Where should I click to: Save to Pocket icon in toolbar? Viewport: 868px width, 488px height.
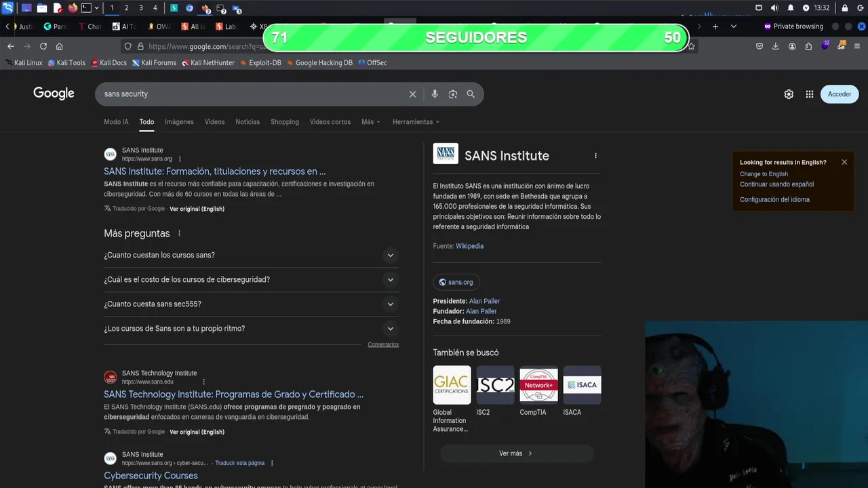[x=759, y=46]
